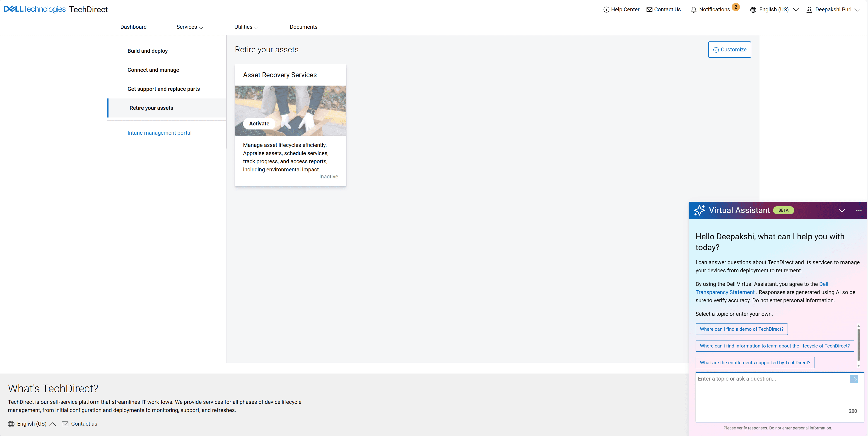The width and height of the screenshot is (868, 436).
Task: Switch to the Dashboard tab
Action: pyautogui.click(x=133, y=27)
